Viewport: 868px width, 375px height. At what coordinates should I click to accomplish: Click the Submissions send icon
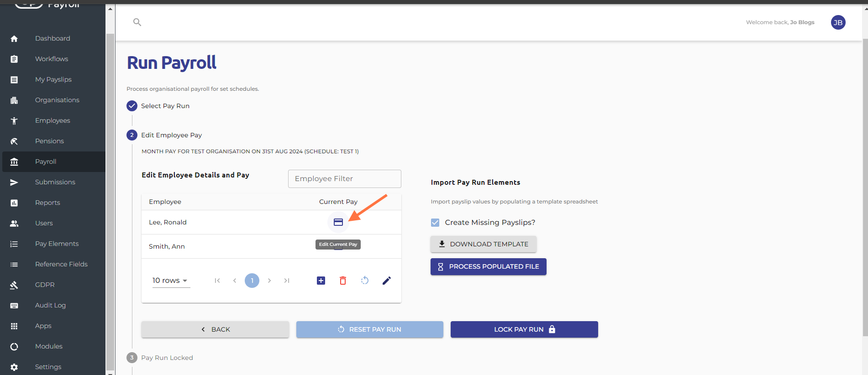click(14, 182)
